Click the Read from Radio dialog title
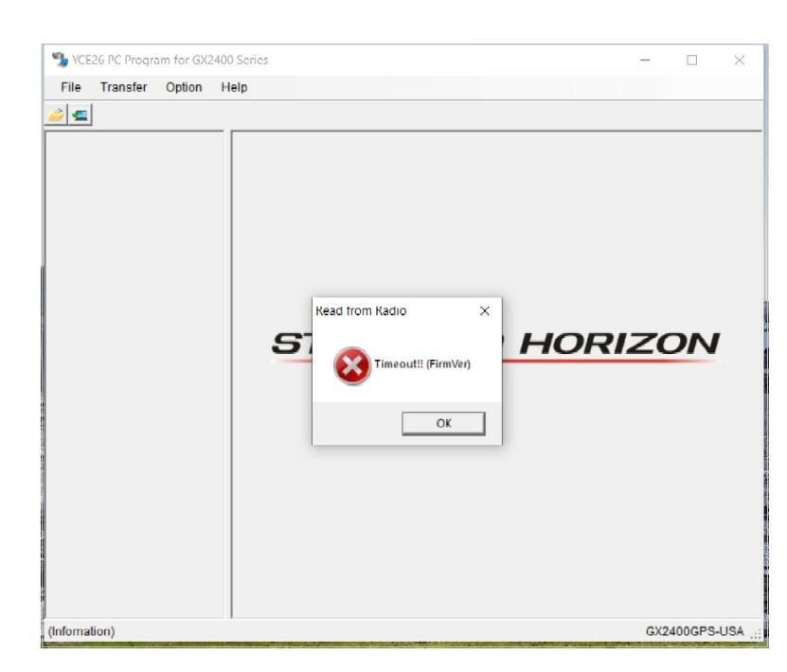The width and height of the screenshot is (787, 672). [361, 311]
